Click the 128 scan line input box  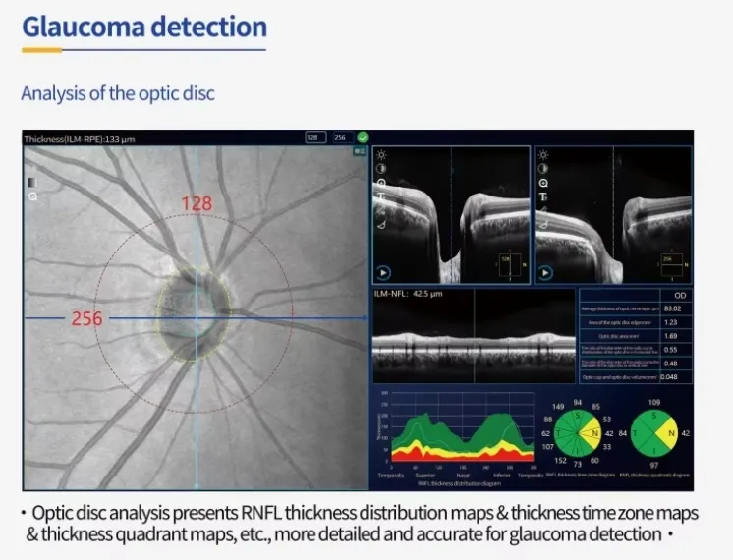pyautogui.click(x=315, y=138)
